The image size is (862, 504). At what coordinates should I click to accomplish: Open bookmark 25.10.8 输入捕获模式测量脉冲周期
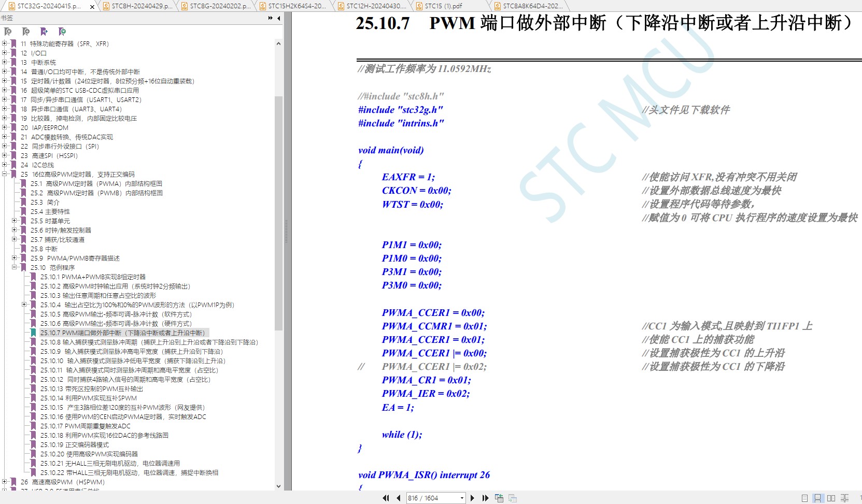point(149,342)
